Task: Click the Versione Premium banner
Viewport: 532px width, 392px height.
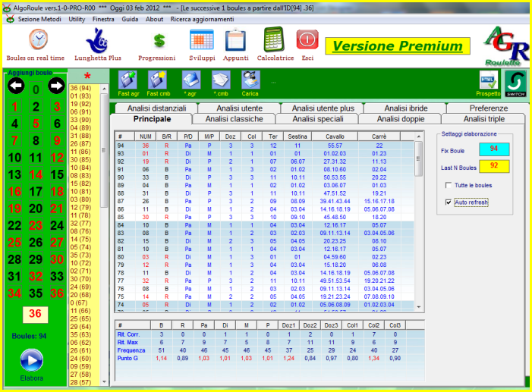Action: click(398, 46)
